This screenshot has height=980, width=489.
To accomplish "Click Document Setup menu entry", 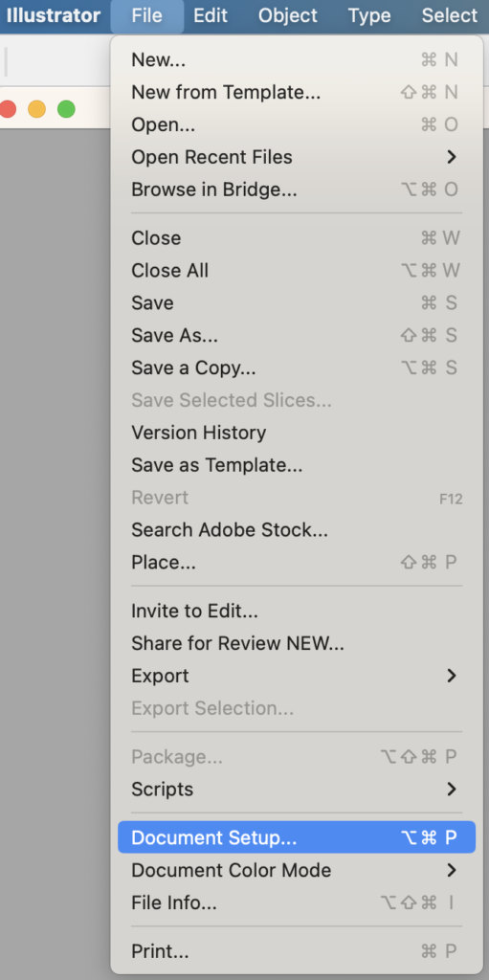I will coord(297,837).
